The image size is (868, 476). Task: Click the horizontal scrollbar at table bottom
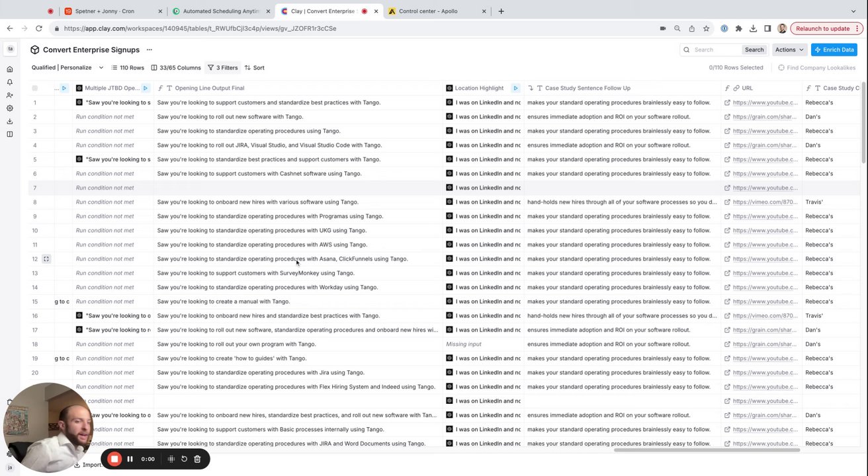pos(707,450)
